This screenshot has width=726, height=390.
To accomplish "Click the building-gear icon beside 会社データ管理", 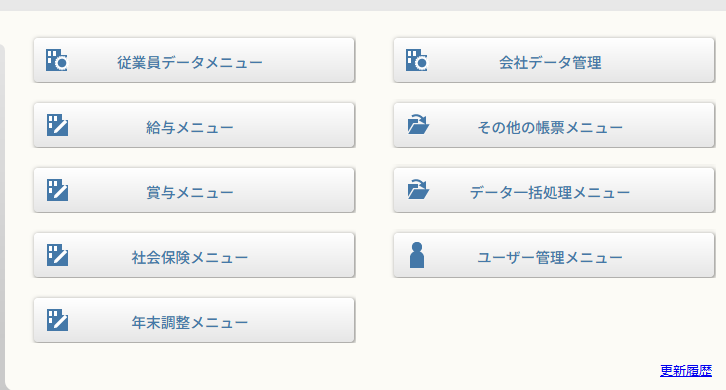I will click(417, 60).
